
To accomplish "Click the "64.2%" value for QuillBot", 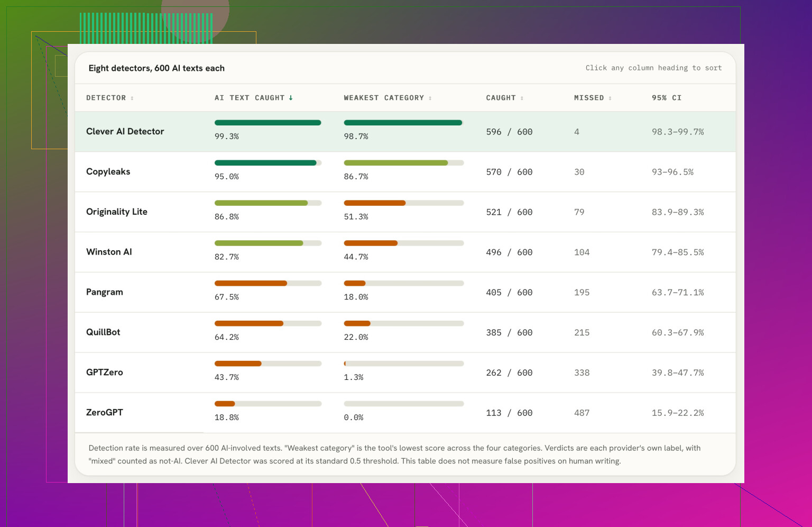I will tap(227, 338).
